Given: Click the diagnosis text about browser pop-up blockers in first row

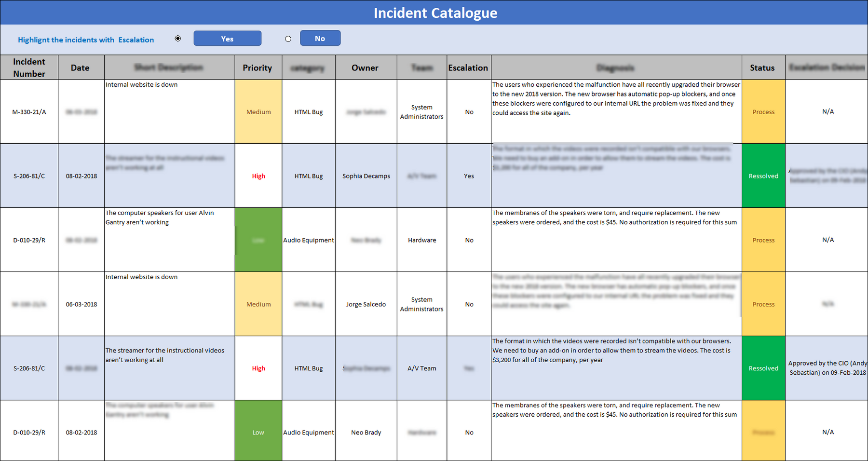Looking at the screenshot, I should 616,112.
